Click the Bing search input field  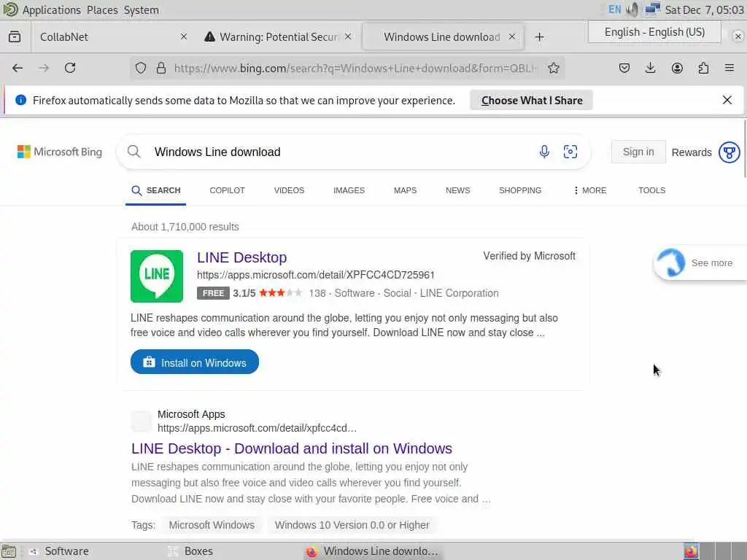point(343,152)
